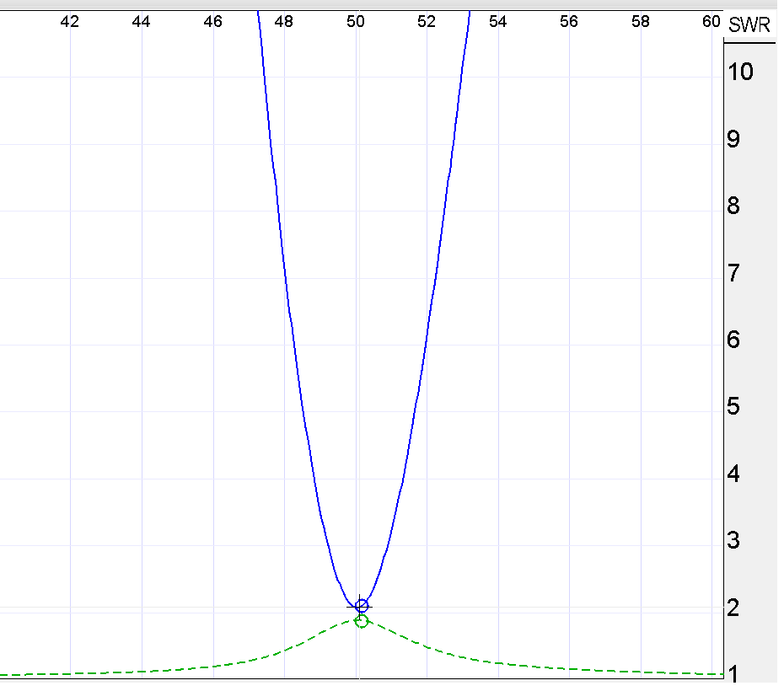The height and width of the screenshot is (691, 784).
Task: Click the 58 frequency label at the top
Action: (x=641, y=22)
